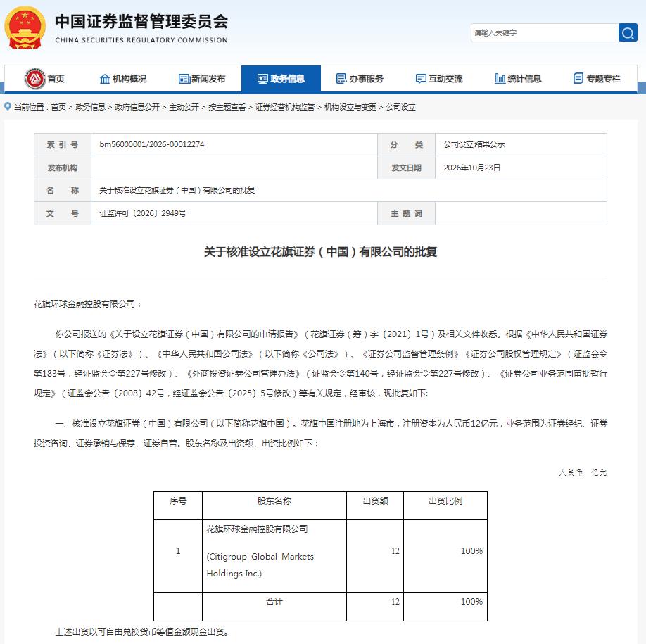
Task: Click the date 2026年10月23日
Action: coord(471,168)
